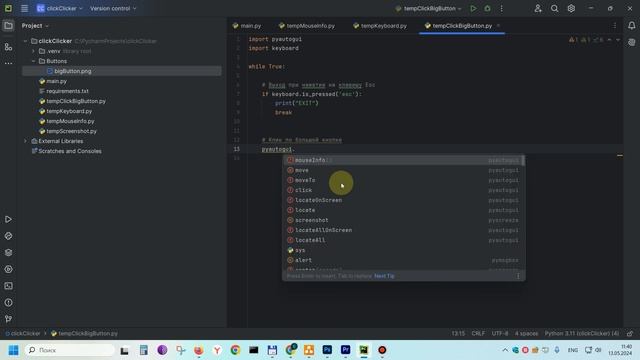The width and height of the screenshot is (640, 360).
Task: Click Next Tip link in completion popup
Action: (x=384, y=276)
